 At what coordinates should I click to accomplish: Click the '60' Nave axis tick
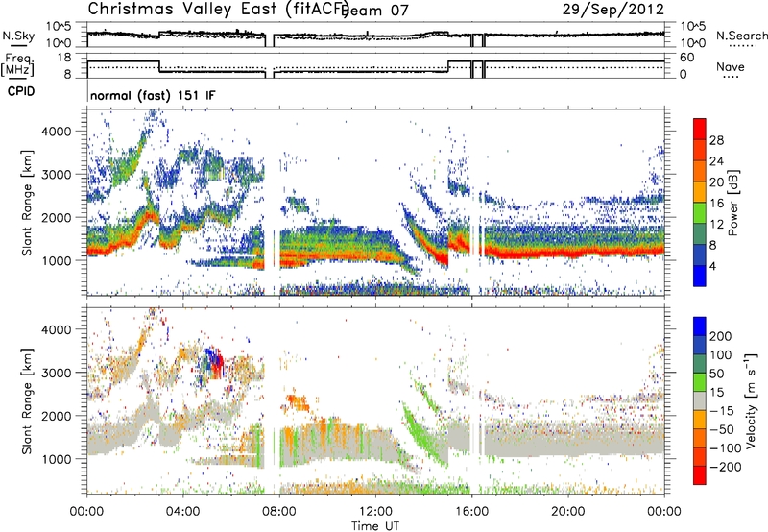[687, 58]
